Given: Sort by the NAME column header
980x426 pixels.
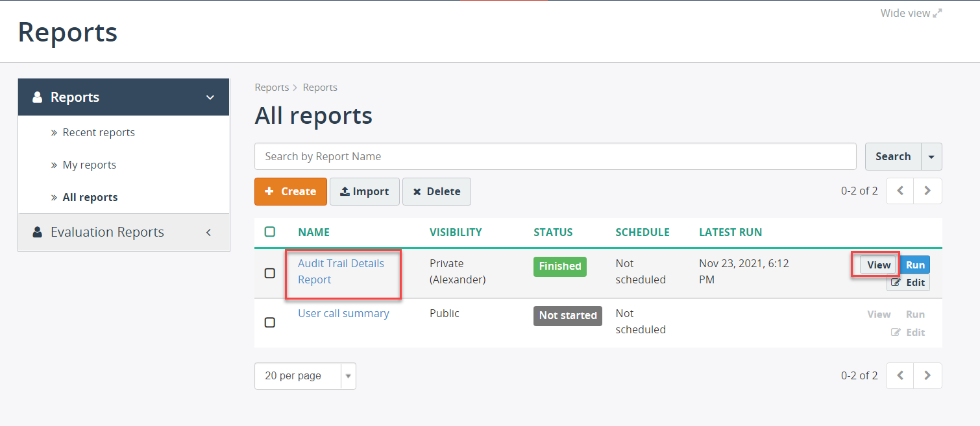Looking at the screenshot, I should 314,232.
